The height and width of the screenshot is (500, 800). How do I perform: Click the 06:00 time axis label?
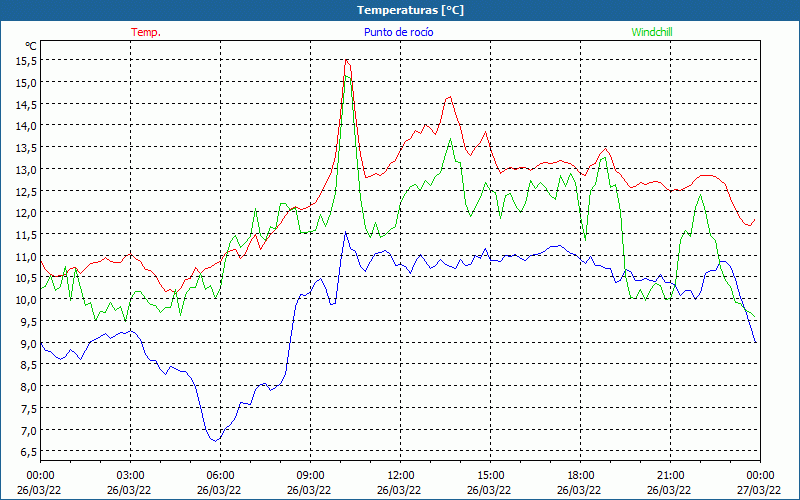pos(220,476)
